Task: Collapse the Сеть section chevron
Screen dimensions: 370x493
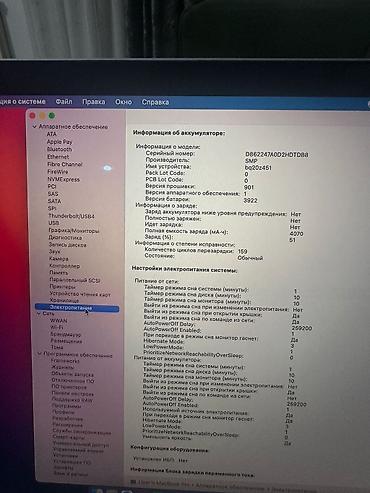Action: [x=39, y=314]
